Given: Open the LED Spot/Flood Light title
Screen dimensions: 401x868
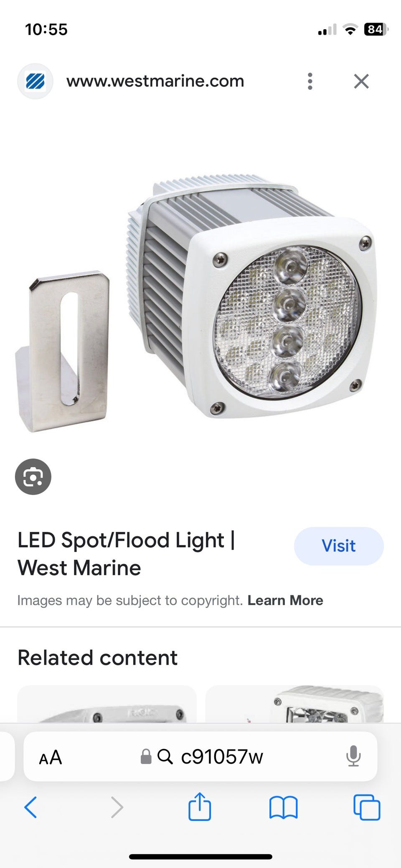Looking at the screenshot, I should point(126,554).
